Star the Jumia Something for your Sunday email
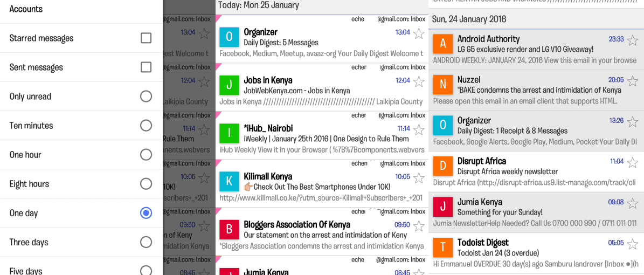 633,203
